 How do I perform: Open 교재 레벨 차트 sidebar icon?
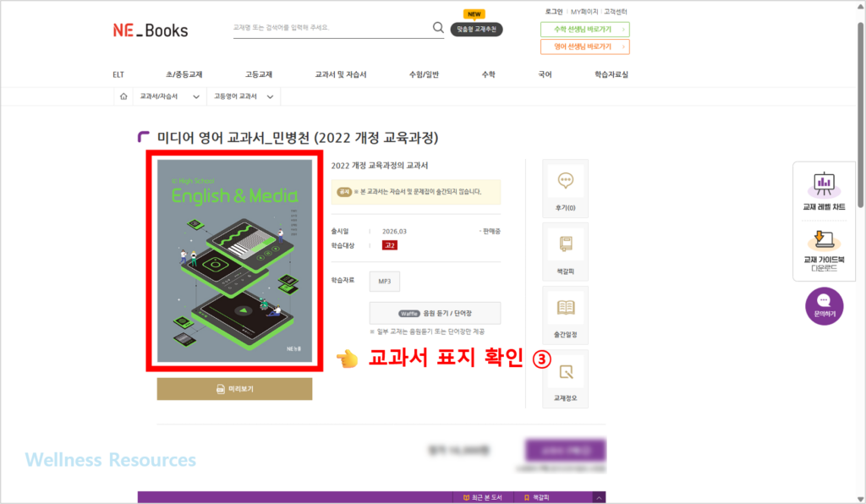(x=824, y=191)
